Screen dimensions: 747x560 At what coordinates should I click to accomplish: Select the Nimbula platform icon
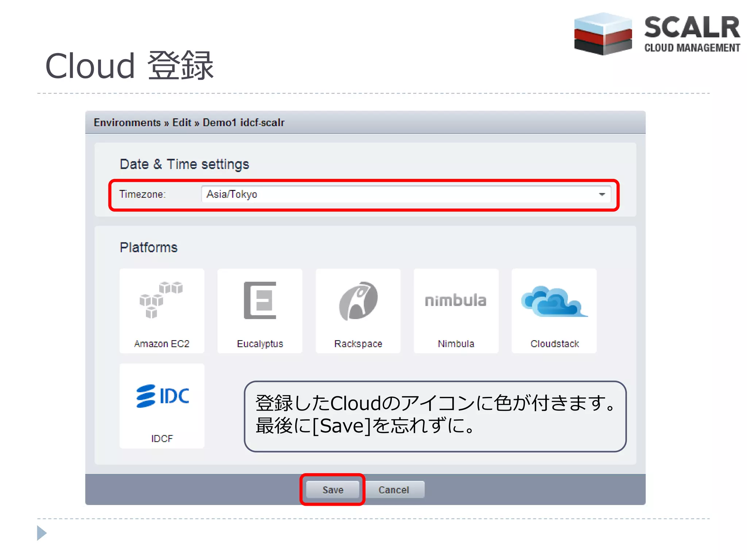point(456,311)
